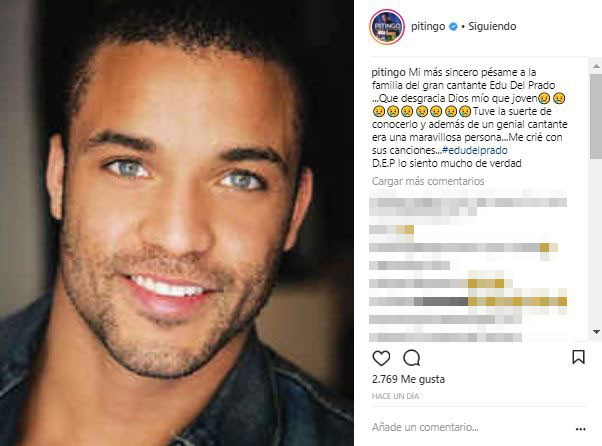
Task: Click scrollbar down arrow in comments
Action: coord(596,332)
